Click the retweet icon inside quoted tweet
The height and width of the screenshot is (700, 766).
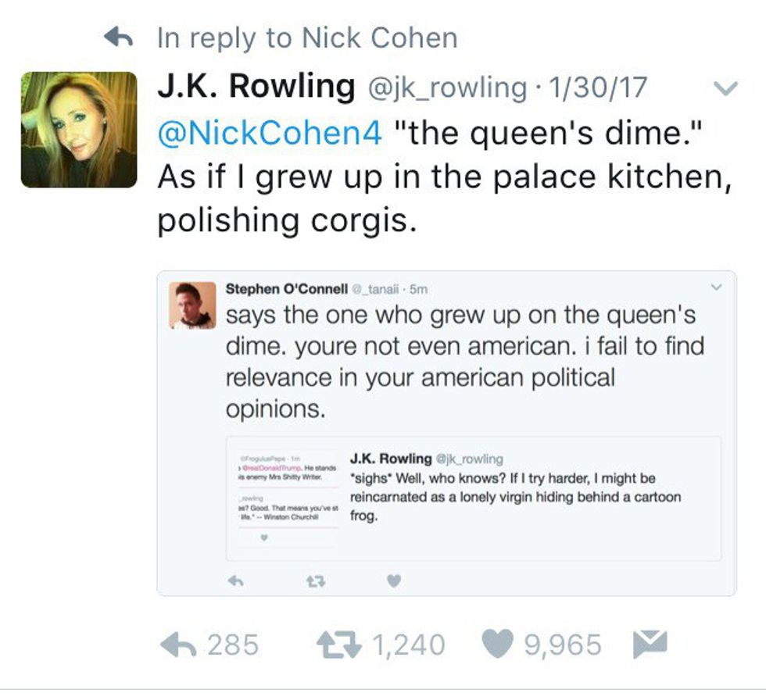coord(312,580)
